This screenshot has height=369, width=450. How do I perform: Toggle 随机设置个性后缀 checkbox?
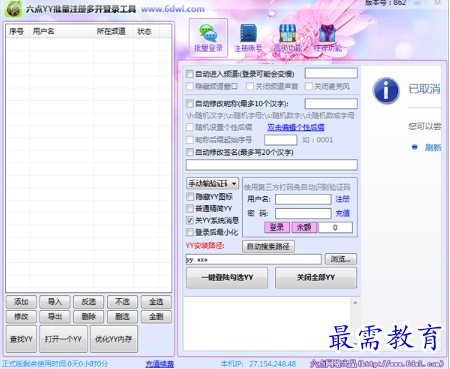(190, 127)
